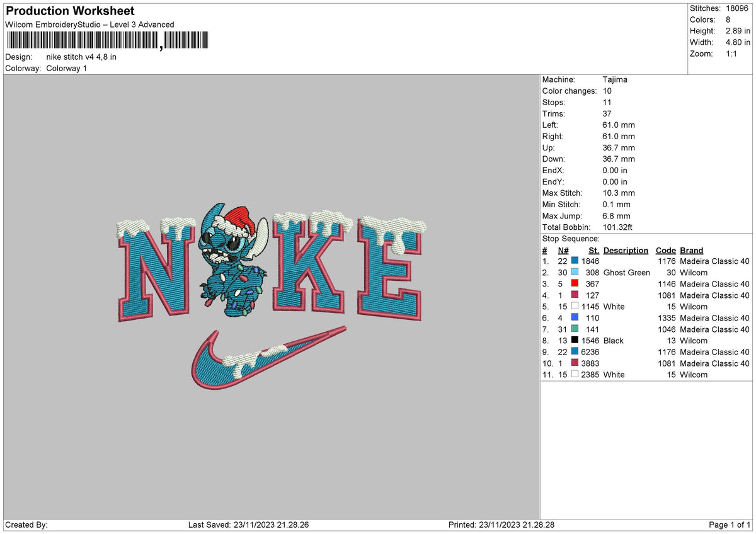756x534 pixels.
Task: Click code '1146' in stop row 3
Action: pos(667,284)
